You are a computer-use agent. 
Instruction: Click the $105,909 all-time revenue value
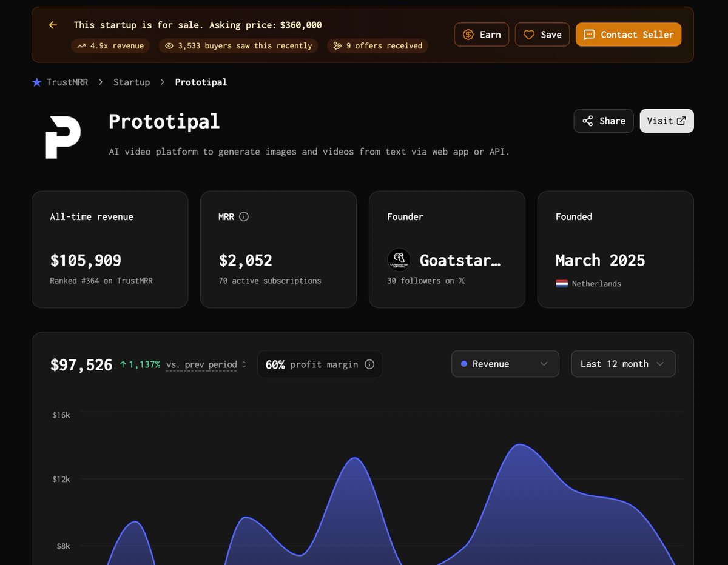click(86, 261)
